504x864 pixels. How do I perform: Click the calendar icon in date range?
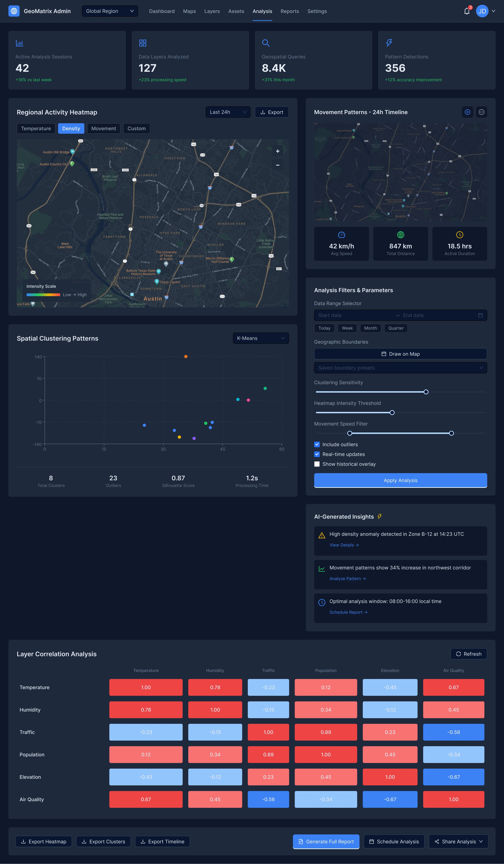click(480, 315)
